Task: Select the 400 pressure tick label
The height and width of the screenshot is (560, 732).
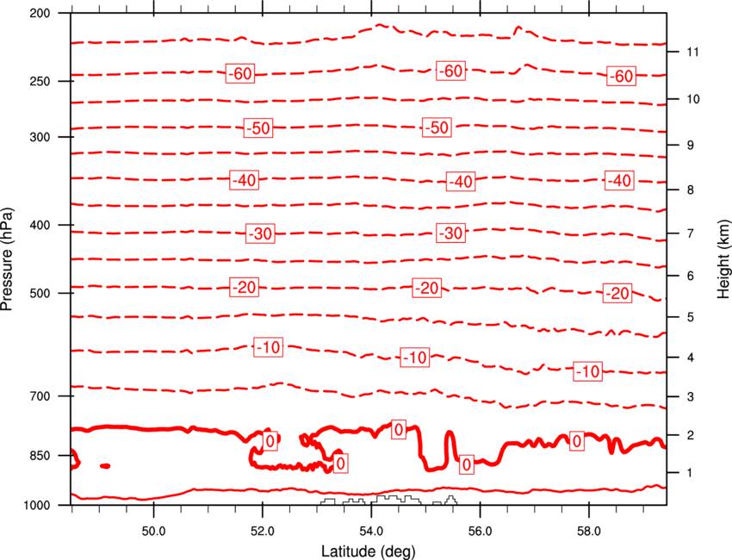Action: click(x=40, y=225)
